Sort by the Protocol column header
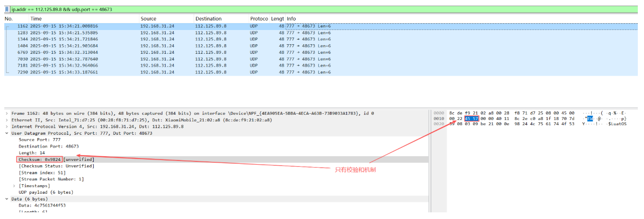The height and width of the screenshot is (219, 644). [x=259, y=19]
